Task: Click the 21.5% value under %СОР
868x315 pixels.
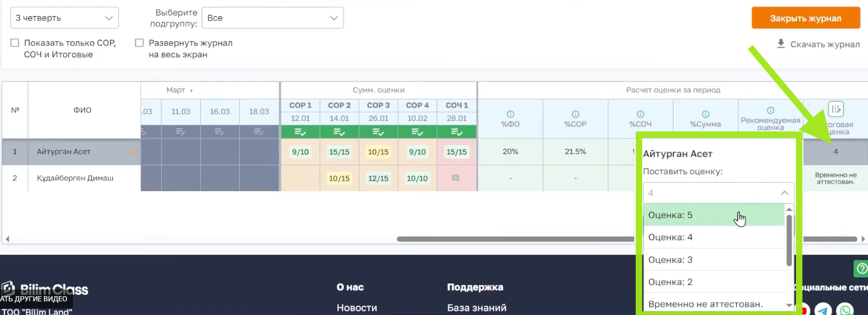Action: click(x=575, y=152)
